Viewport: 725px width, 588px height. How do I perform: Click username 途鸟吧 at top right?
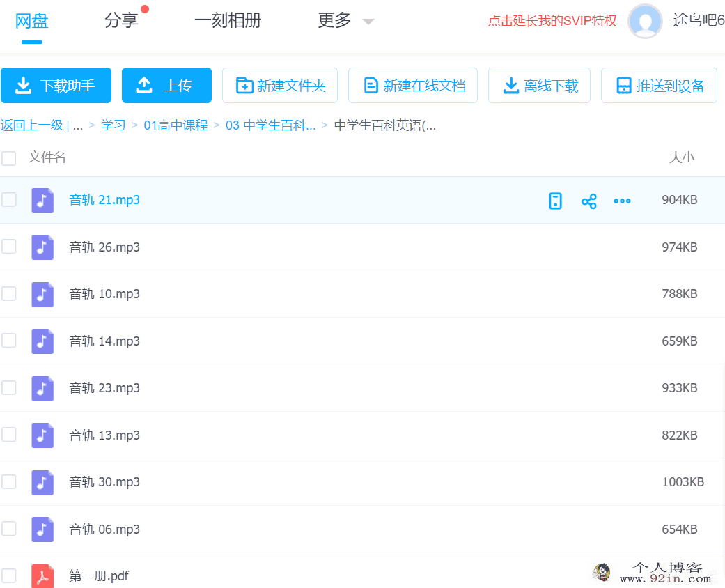click(699, 20)
